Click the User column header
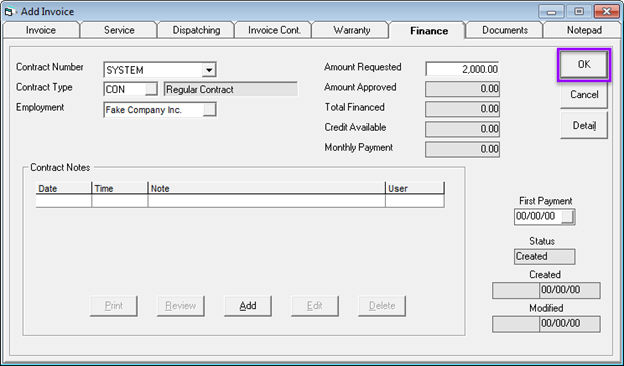Image resolution: width=624 pixels, height=366 pixels. 415,189
